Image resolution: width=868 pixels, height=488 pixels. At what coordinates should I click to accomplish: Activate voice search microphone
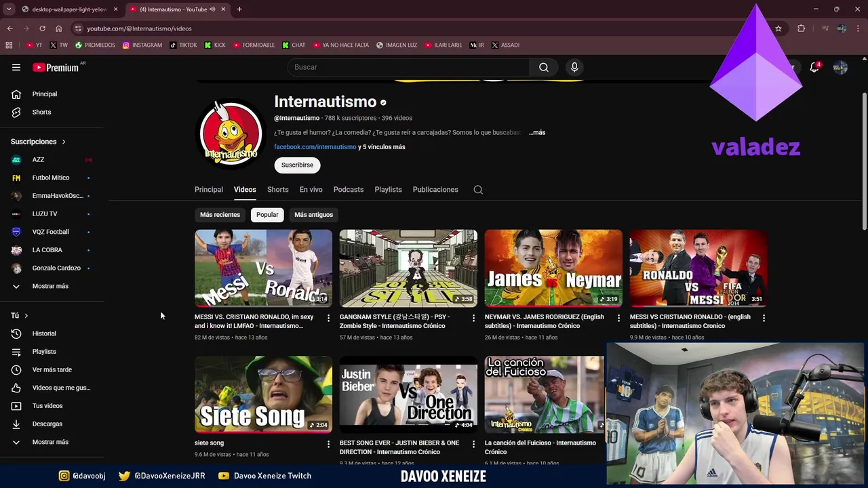click(x=574, y=67)
